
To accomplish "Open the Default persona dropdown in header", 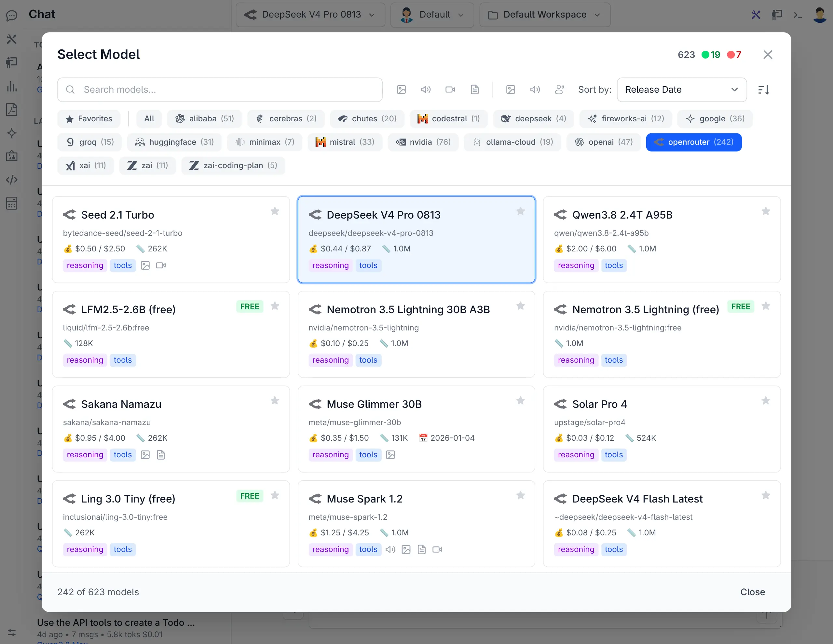I will coord(432,15).
